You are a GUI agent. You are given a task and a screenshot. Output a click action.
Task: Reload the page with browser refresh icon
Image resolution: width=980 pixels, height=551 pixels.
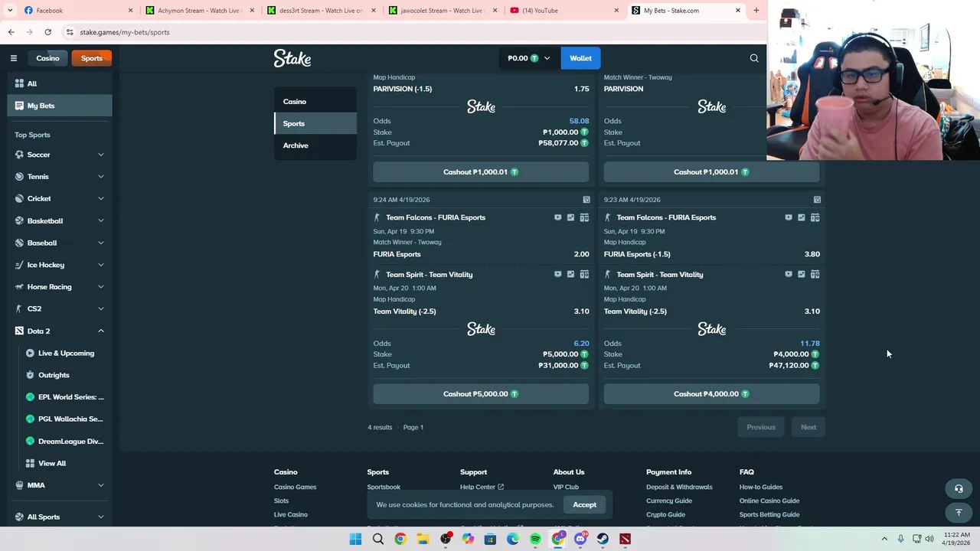[47, 32]
